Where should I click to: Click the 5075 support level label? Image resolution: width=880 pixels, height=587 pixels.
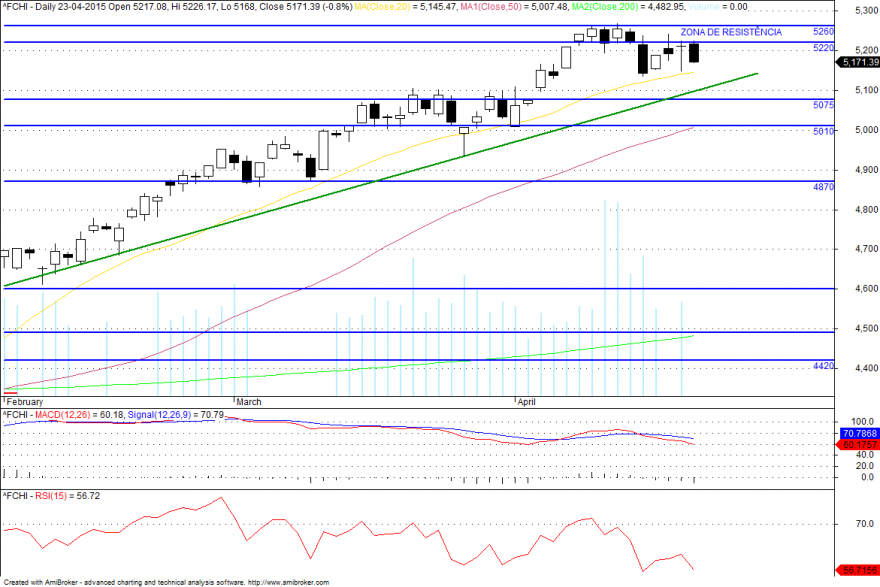pyautogui.click(x=823, y=105)
